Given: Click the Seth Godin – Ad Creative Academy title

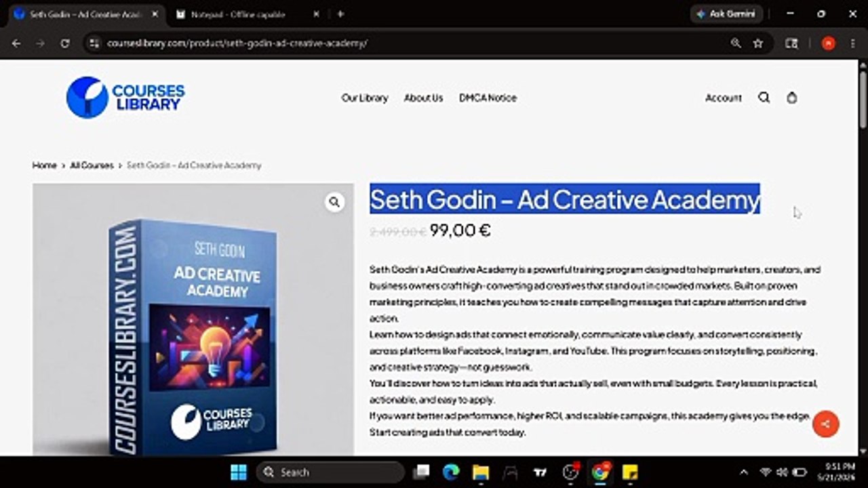Looking at the screenshot, I should (x=565, y=199).
